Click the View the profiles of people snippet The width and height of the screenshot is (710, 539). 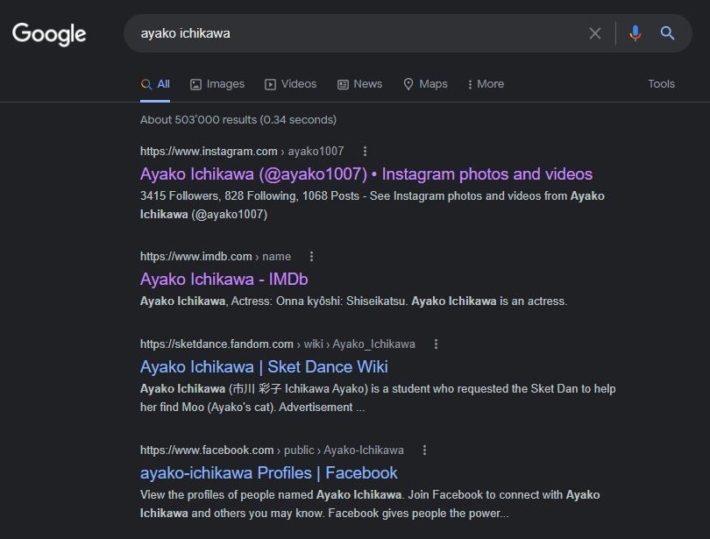[x=370, y=504]
